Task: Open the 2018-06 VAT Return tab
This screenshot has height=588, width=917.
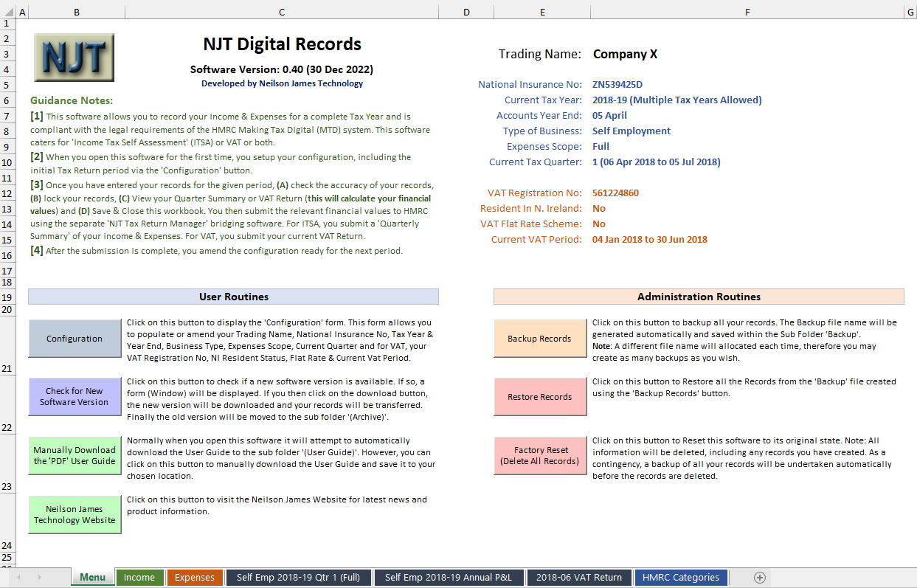Action: (580, 578)
